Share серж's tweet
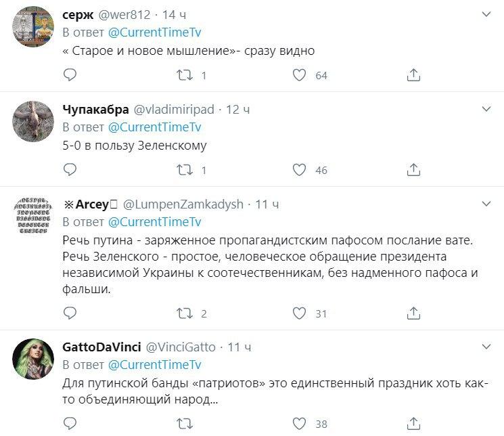Viewport: 504px width, 436px height. click(x=414, y=75)
